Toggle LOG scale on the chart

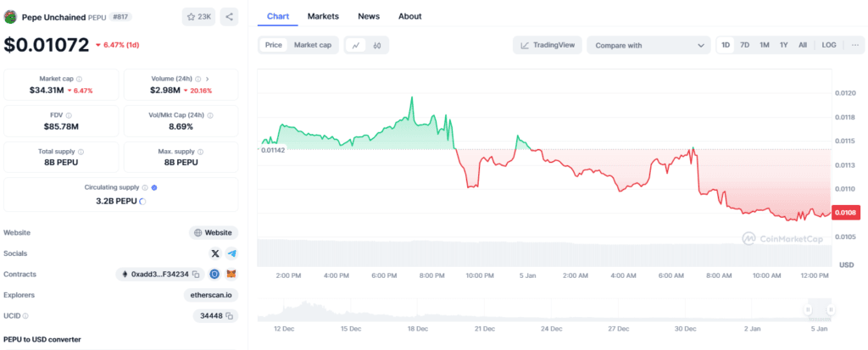[x=829, y=46]
